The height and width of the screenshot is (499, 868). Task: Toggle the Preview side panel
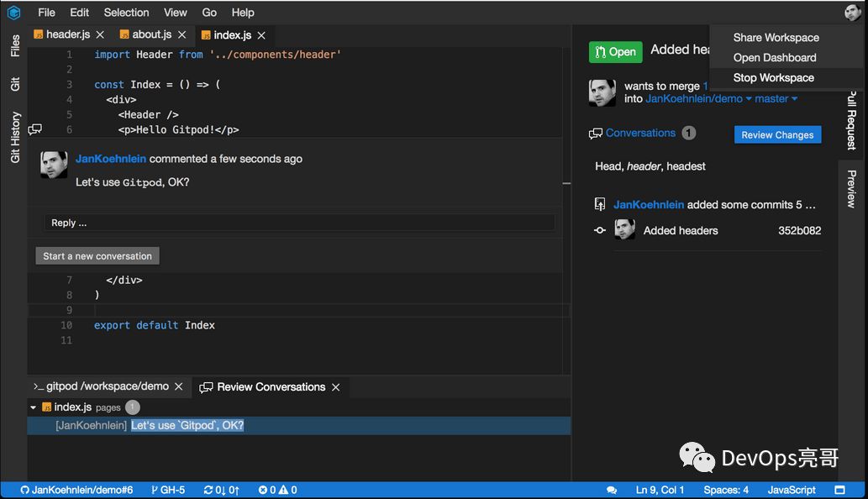point(852,189)
